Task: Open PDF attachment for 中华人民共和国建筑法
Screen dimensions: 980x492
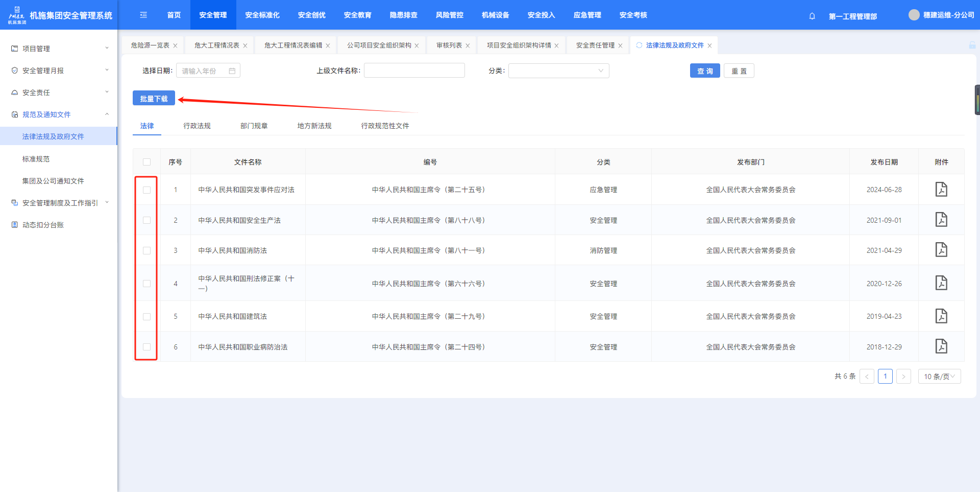Action: 941,316
